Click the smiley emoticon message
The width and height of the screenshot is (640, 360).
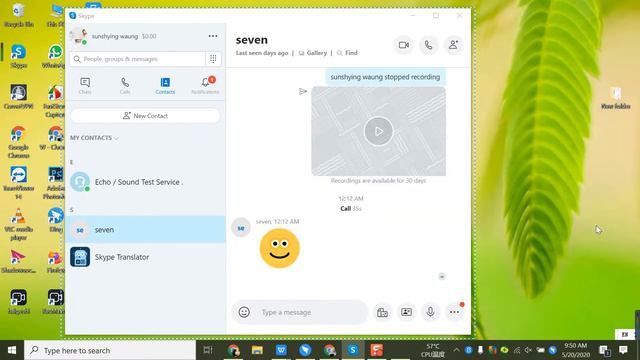pos(280,248)
